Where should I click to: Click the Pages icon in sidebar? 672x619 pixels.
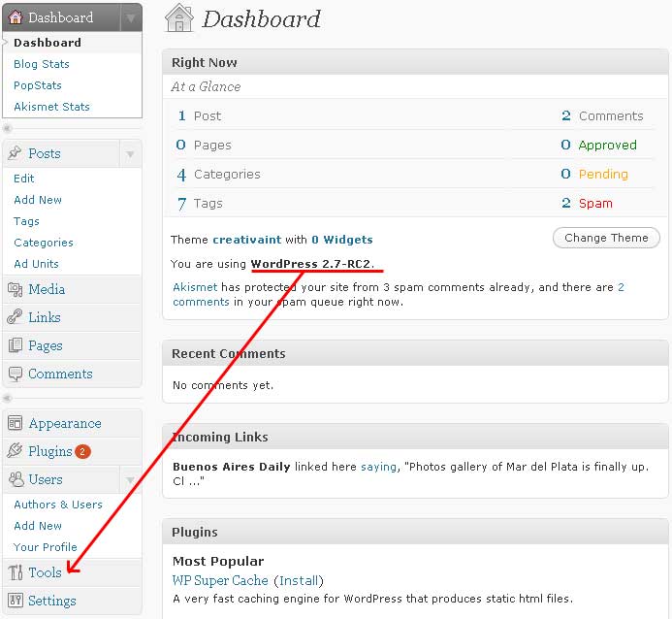point(15,345)
